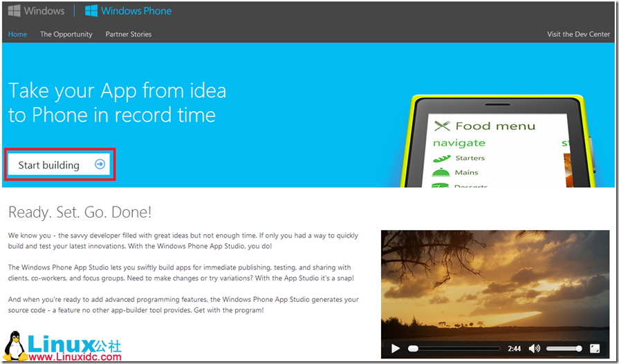
Task: Click the Windows Phone logo icon
Action: 91,11
